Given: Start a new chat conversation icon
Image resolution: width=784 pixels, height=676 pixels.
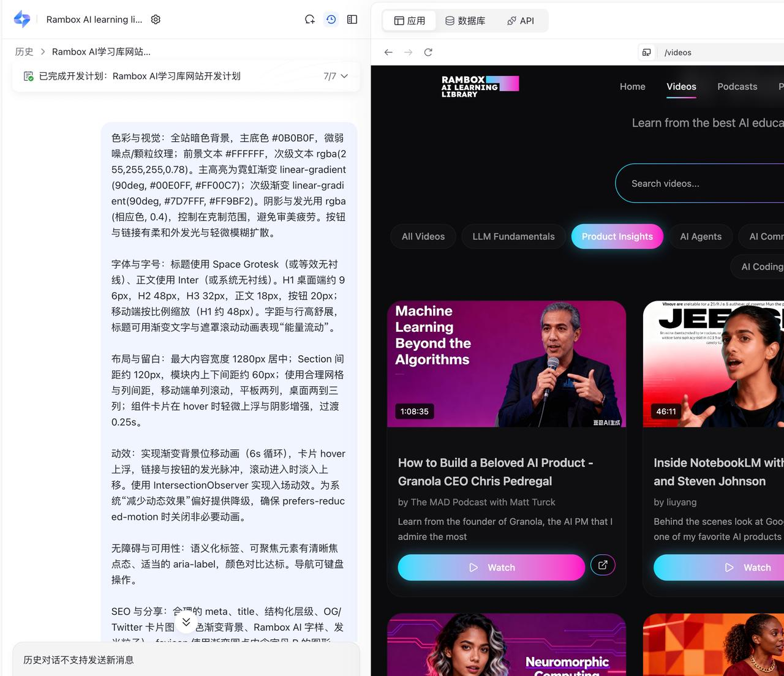Looking at the screenshot, I should [x=310, y=20].
